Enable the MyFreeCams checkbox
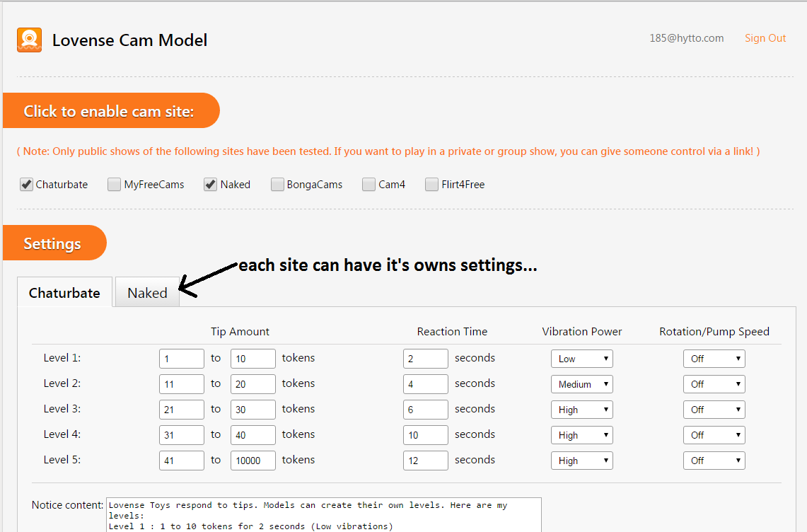This screenshot has height=532, width=807. pos(114,185)
